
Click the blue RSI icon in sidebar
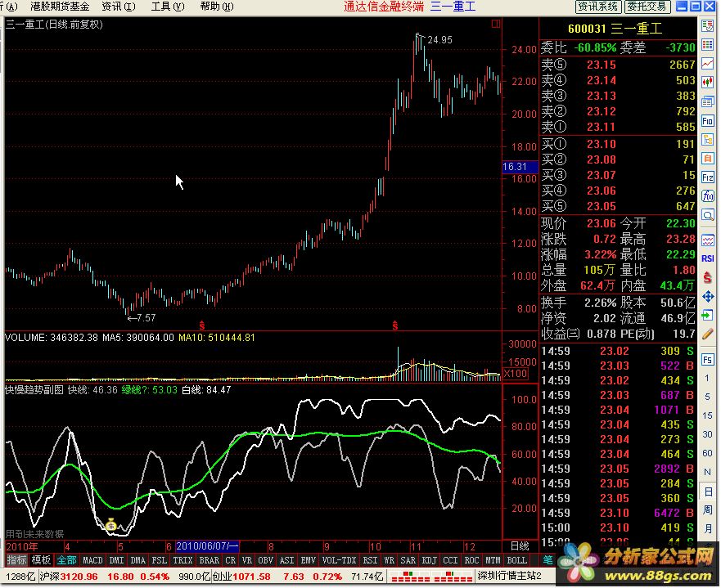[x=708, y=258]
